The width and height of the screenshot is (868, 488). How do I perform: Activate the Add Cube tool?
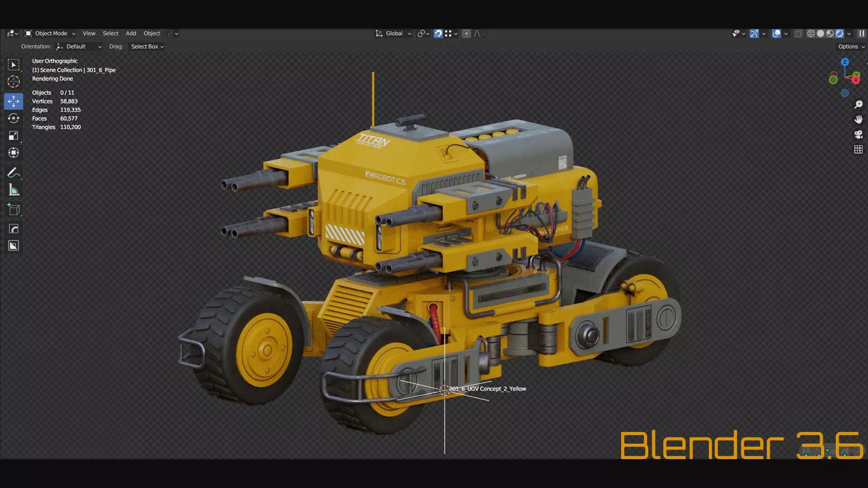coord(14,210)
